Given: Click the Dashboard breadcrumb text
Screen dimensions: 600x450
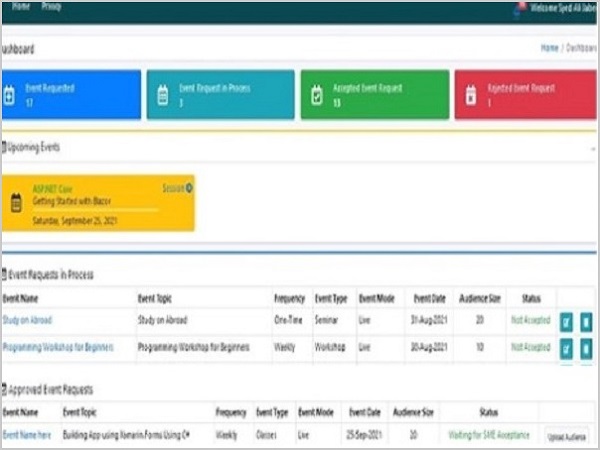Looking at the screenshot, I should [581, 48].
